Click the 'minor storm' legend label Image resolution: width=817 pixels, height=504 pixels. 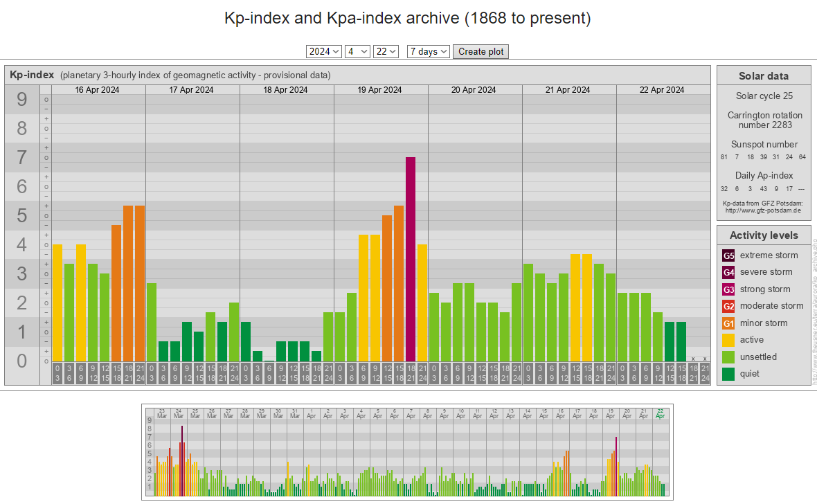click(764, 323)
